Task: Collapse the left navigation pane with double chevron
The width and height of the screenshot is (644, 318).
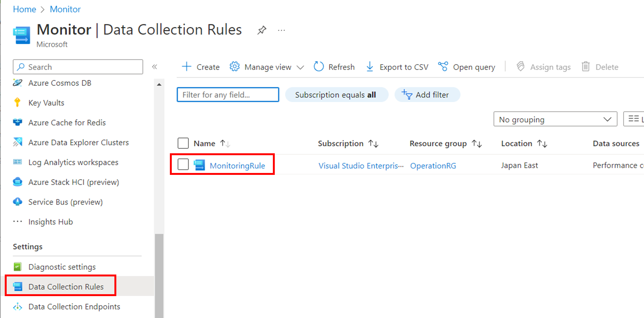Action: 155,67
